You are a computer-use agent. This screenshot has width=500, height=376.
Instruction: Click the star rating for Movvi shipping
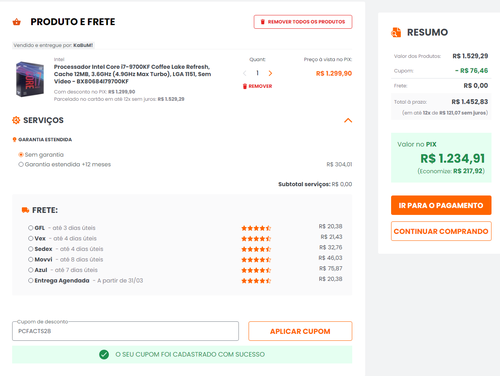point(256,260)
